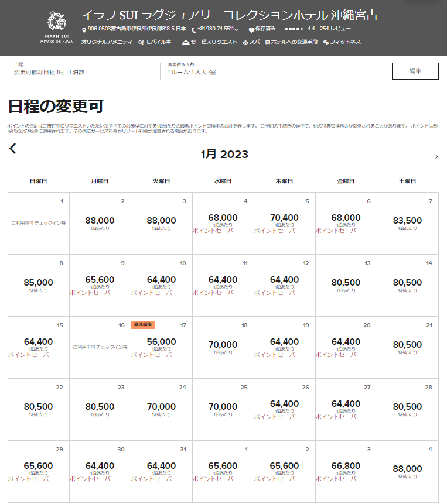Go to next month with right chevron
The image size is (447, 504).
coord(436,157)
